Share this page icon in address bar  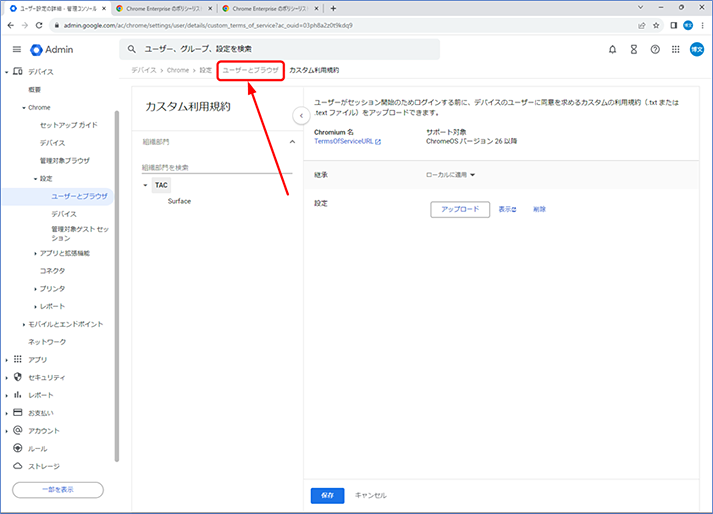642,25
